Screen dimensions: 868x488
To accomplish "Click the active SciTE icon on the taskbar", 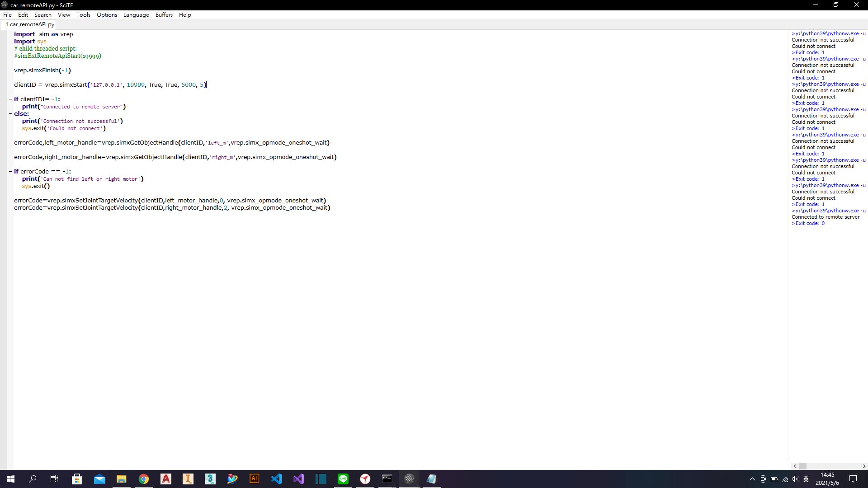I will 409,479.
